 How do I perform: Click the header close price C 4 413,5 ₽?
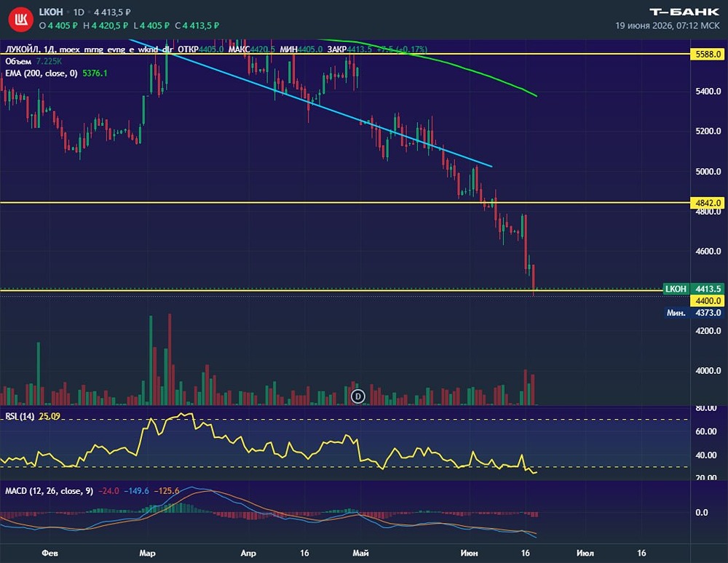(x=197, y=26)
